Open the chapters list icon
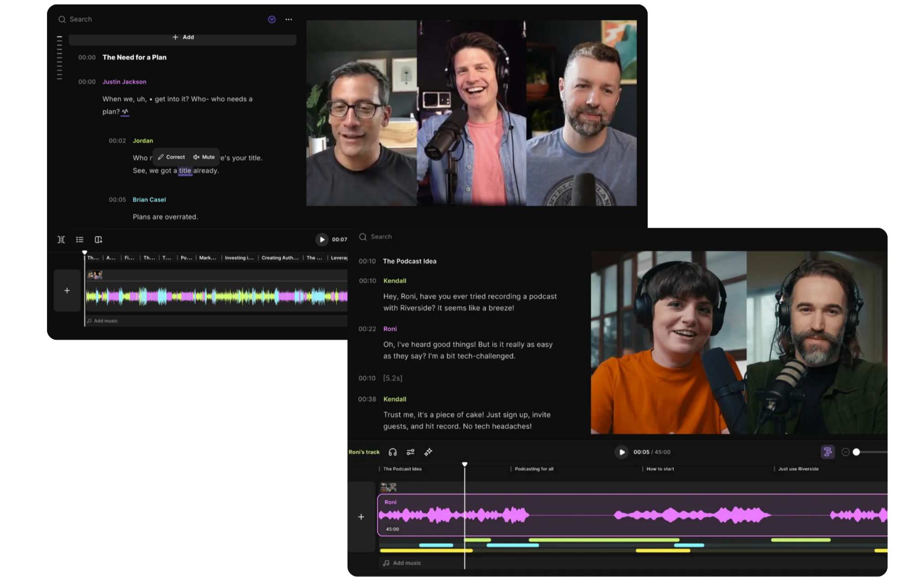The image size is (899, 588). pyautogui.click(x=80, y=239)
